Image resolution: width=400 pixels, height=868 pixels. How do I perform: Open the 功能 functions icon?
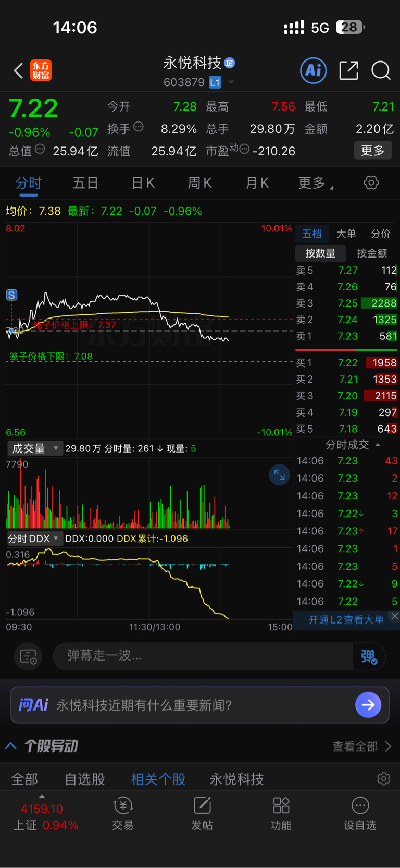[x=281, y=813]
